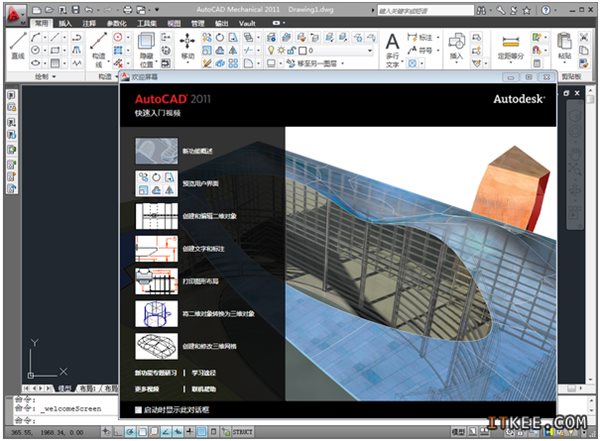Image resolution: width=600 pixels, height=441 pixels.
Task: Select the hatch tool in draw panel
Action: [x=55, y=63]
